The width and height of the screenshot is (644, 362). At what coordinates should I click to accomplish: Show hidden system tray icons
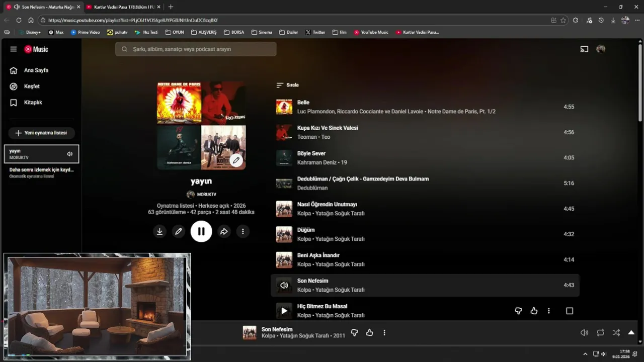coord(585,354)
